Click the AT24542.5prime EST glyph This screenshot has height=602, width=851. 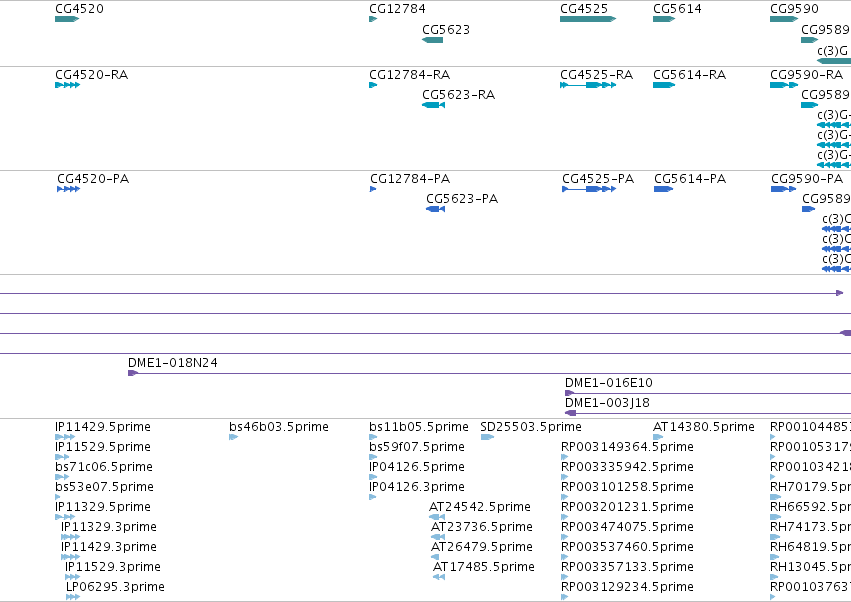tap(437, 517)
